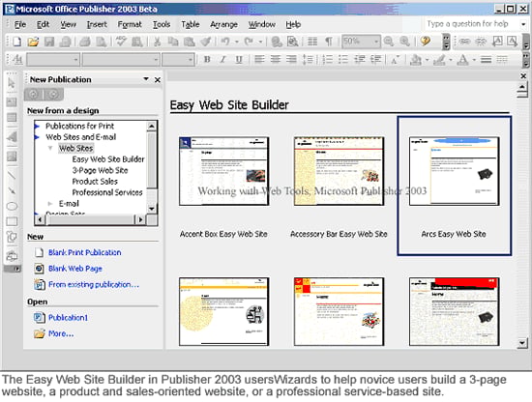
Task: Open the Edit menu
Action: pos(43,24)
